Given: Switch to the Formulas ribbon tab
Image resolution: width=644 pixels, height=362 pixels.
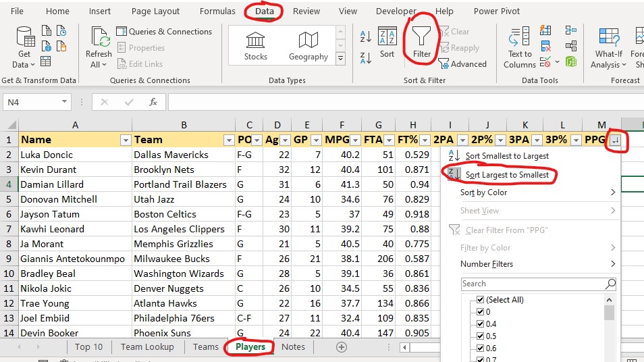Looking at the screenshot, I should pos(217,11).
